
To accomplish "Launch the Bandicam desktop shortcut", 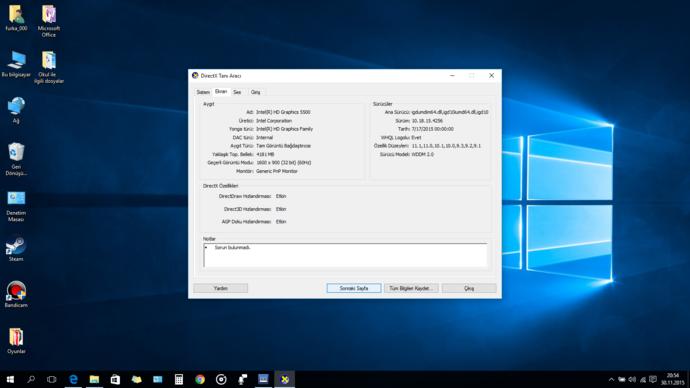I will [16, 295].
